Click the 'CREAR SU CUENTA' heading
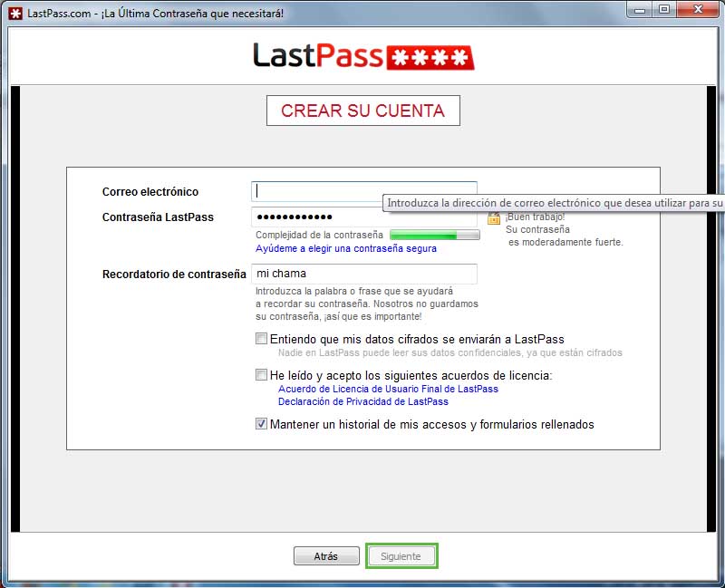This screenshot has height=588, width=725. pyautogui.click(x=363, y=111)
